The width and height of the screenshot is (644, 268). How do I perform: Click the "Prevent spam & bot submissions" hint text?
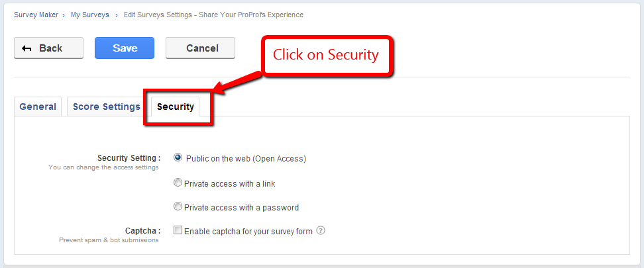click(x=109, y=240)
